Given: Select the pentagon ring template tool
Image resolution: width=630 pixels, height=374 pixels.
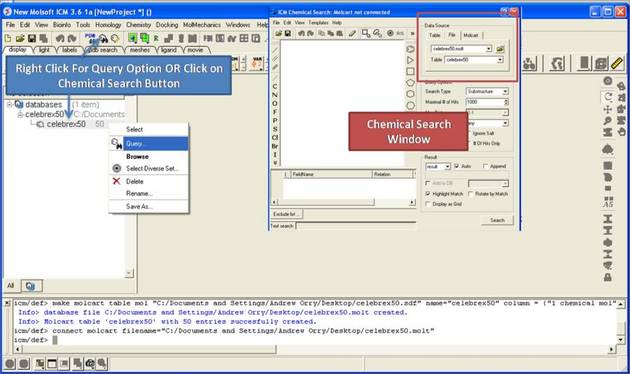Looking at the screenshot, I should [x=410, y=82].
